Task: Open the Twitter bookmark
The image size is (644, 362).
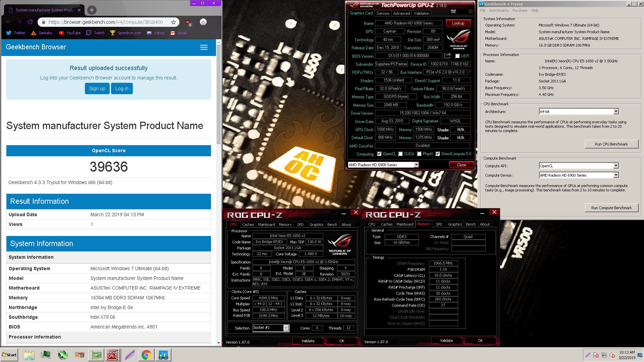Action: point(16,33)
